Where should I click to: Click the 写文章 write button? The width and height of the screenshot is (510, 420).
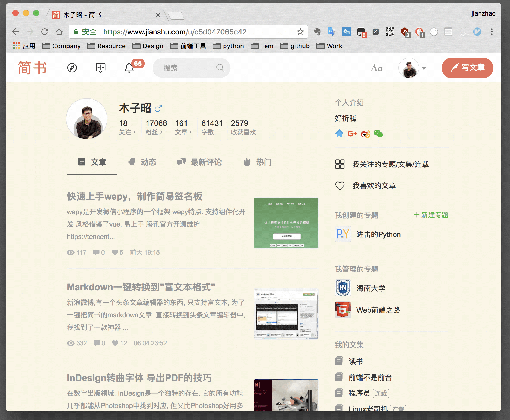(x=467, y=68)
